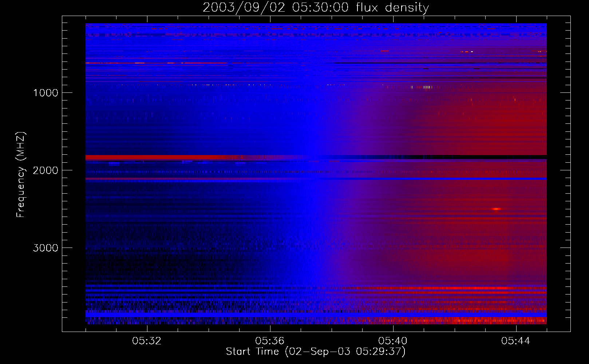
Task: Click the 2000 frequency tick label
Action: tap(46, 170)
